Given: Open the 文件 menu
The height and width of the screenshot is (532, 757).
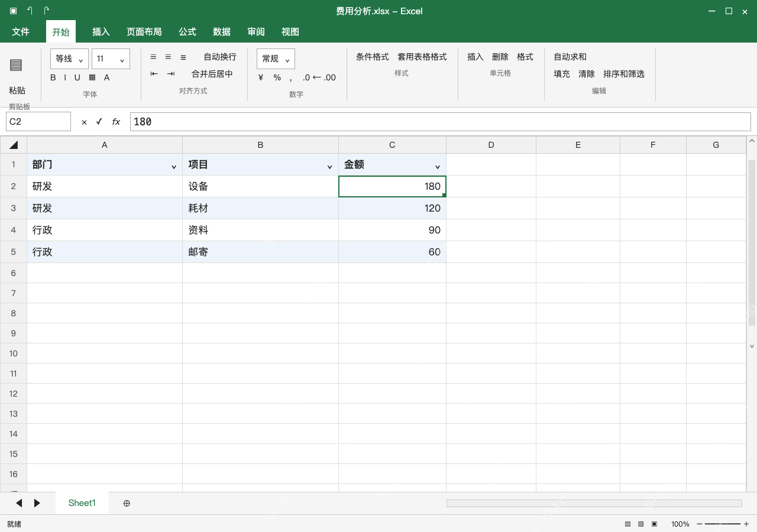Looking at the screenshot, I should [21, 31].
